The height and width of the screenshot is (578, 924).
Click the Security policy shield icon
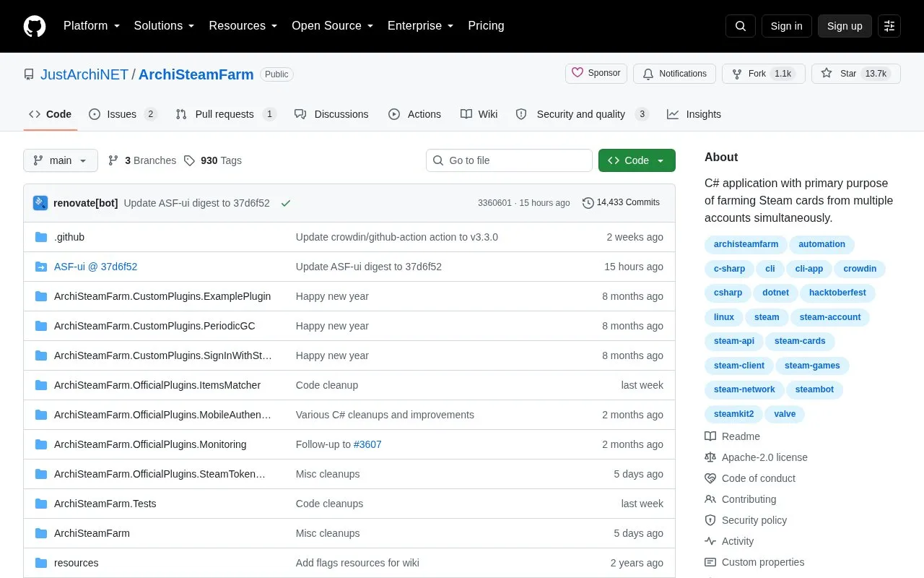(x=710, y=520)
